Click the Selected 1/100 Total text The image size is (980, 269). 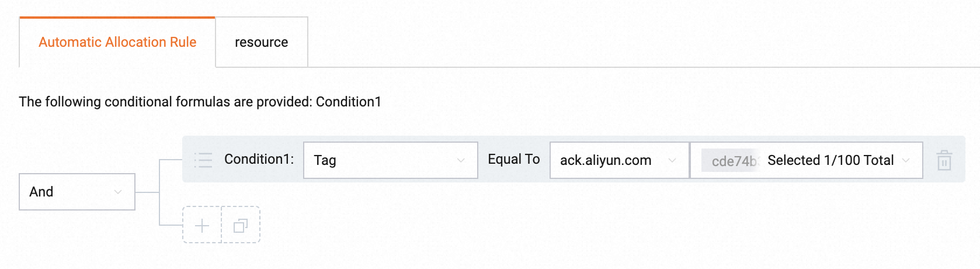[x=830, y=160]
